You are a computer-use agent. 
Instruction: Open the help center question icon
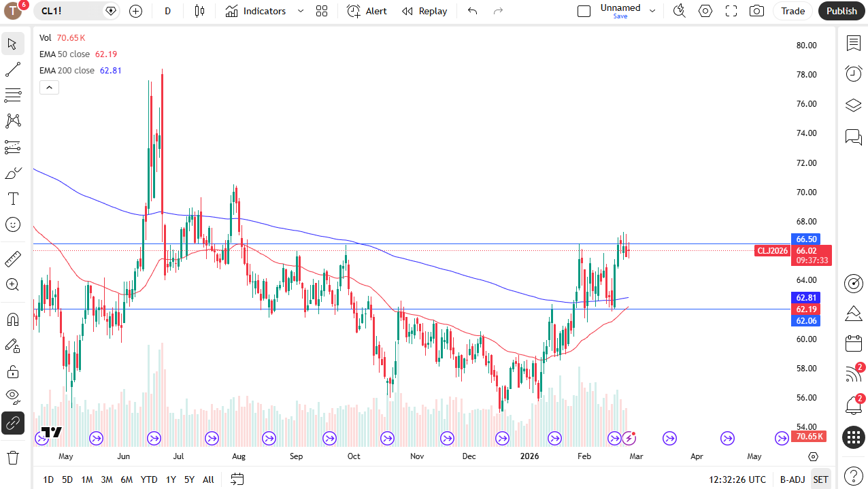(x=854, y=475)
